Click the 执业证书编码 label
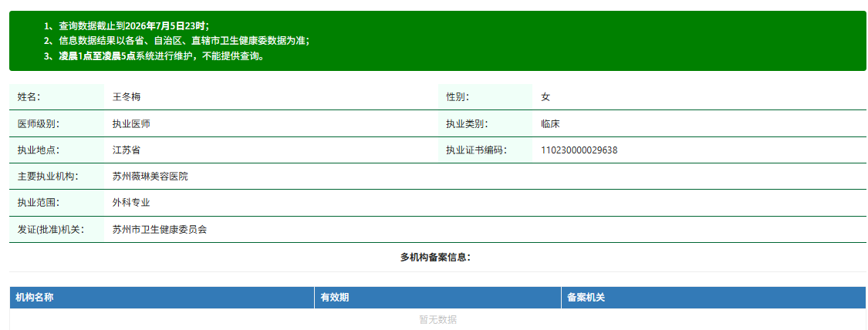The image size is (868, 330). pyautogui.click(x=476, y=150)
